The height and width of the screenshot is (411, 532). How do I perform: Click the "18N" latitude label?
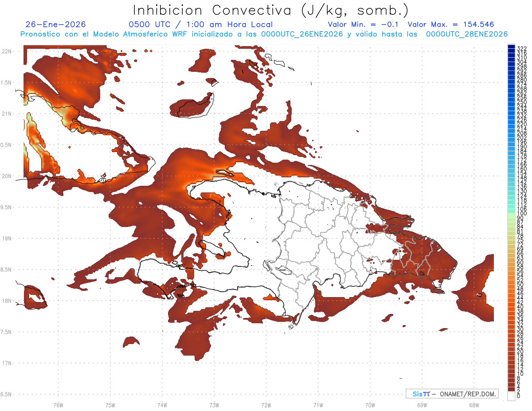pyautogui.click(x=7, y=301)
